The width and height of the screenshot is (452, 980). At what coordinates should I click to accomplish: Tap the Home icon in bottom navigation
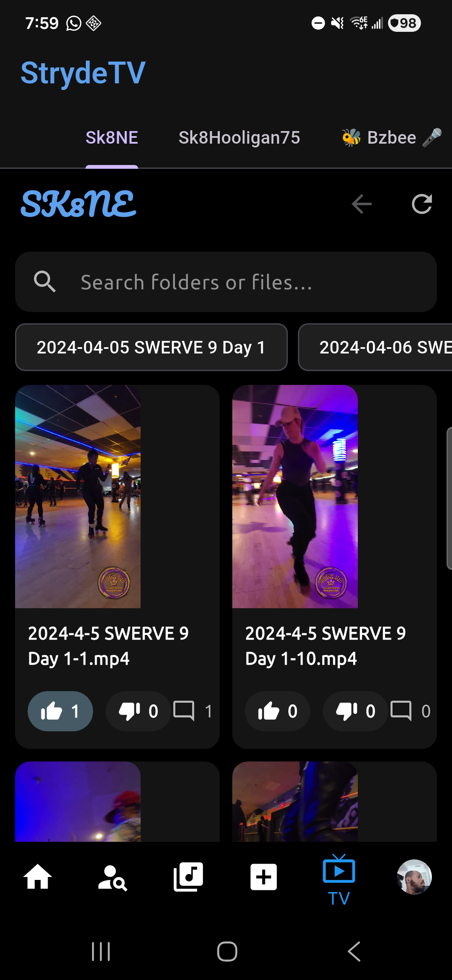[x=38, y=877]
